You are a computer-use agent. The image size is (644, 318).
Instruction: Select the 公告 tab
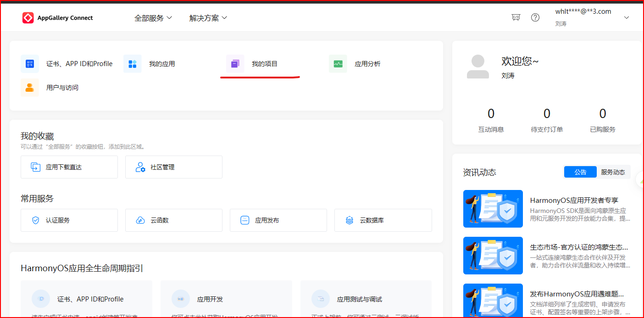coord(580,172)
